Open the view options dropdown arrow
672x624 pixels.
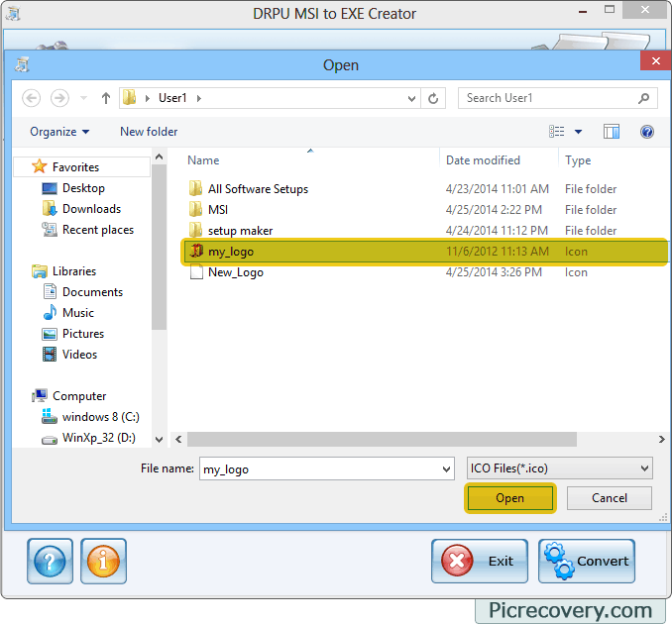pyautogui.click(x=578, y=132)
